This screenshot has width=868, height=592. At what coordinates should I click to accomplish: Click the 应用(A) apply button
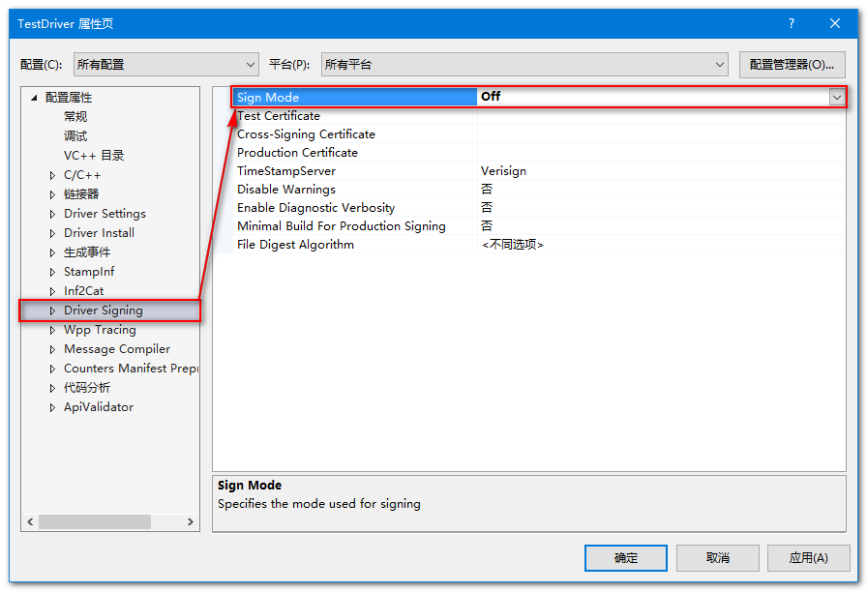tap(808, 558)
